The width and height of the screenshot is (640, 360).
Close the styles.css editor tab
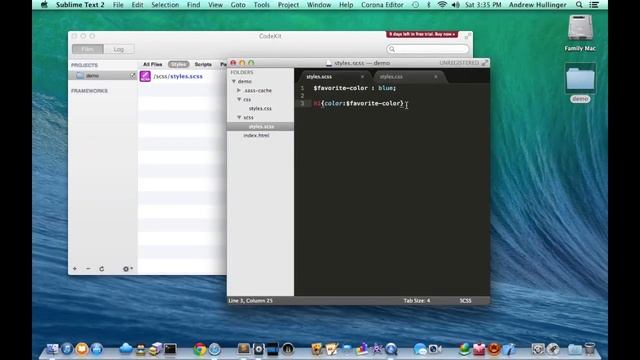click(x=436, y=77)
